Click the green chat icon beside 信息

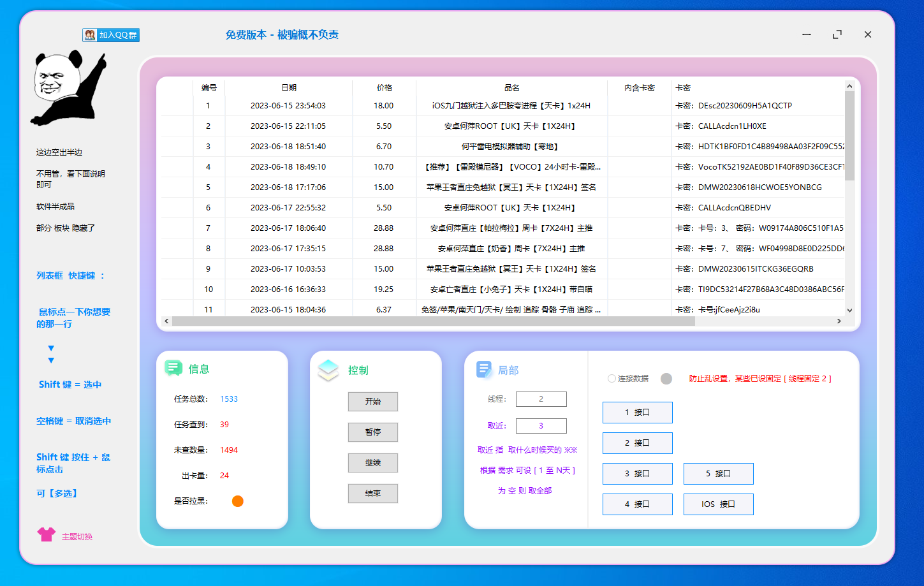173,368
